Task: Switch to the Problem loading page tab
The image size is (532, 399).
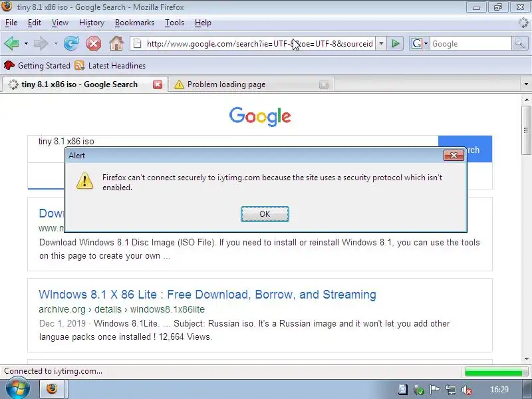Action: click(x=251, y=84)
